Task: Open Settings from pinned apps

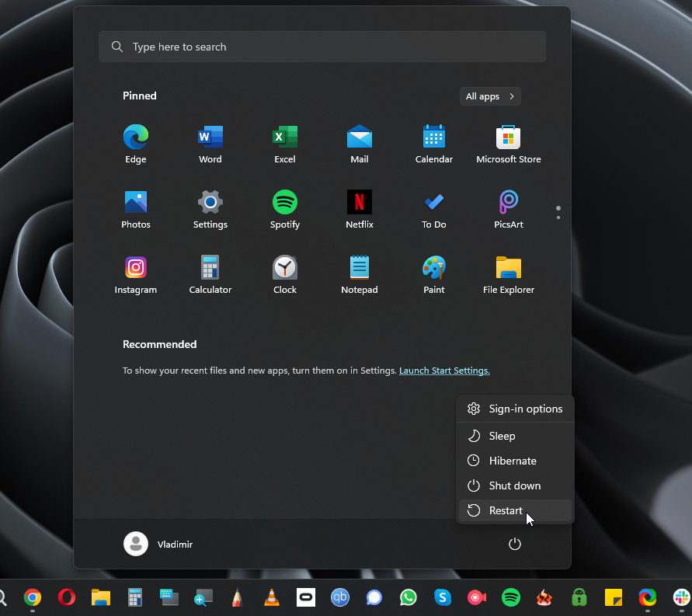Action: [210, 210]
